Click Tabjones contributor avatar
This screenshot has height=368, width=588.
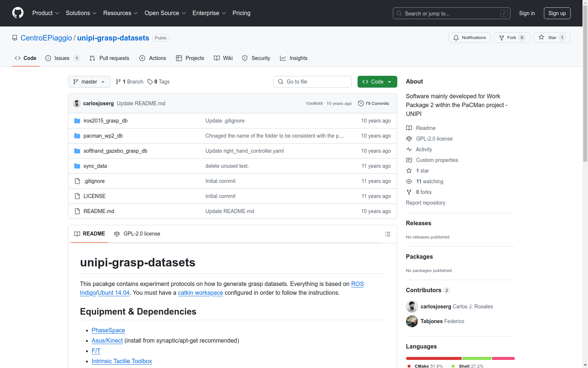(412, 321)
